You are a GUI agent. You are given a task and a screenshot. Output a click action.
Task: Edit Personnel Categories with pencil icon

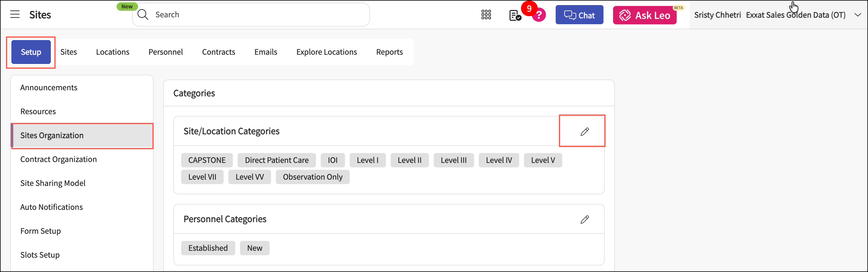pos(584,219)
